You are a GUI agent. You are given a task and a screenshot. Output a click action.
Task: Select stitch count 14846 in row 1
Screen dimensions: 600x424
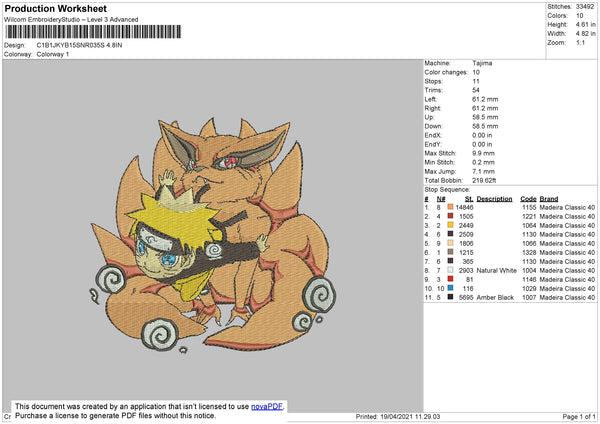click(x=464, y=207)
